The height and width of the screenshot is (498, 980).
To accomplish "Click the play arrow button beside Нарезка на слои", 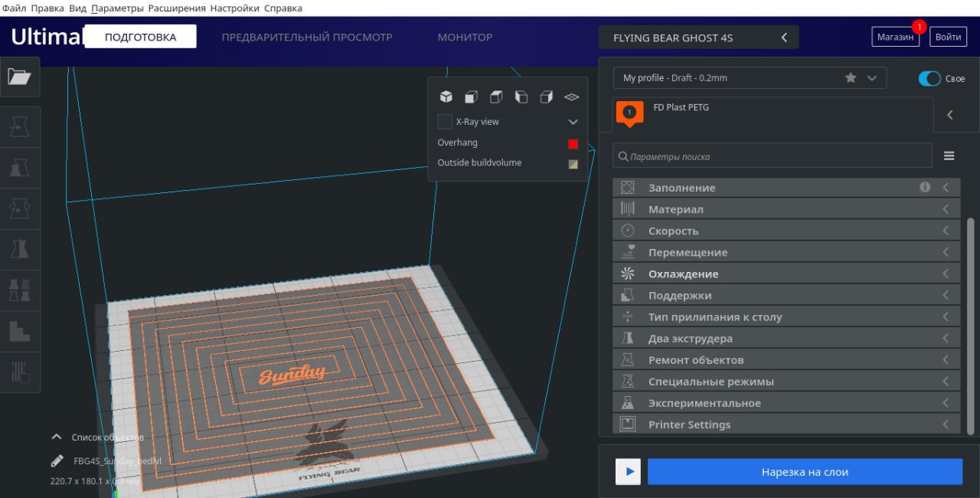I will click(x=628, y=472).
